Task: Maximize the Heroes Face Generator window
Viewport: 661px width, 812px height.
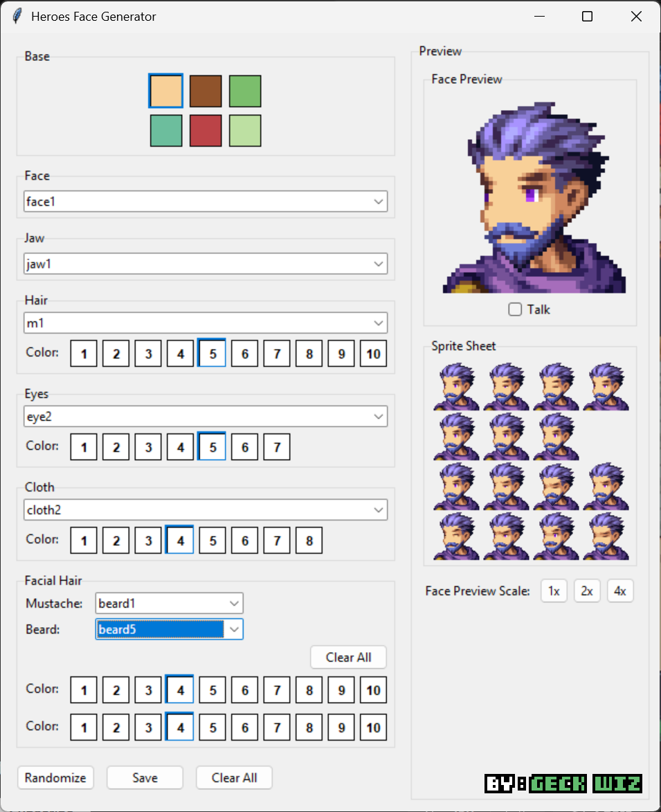Action: coord(587,17)
